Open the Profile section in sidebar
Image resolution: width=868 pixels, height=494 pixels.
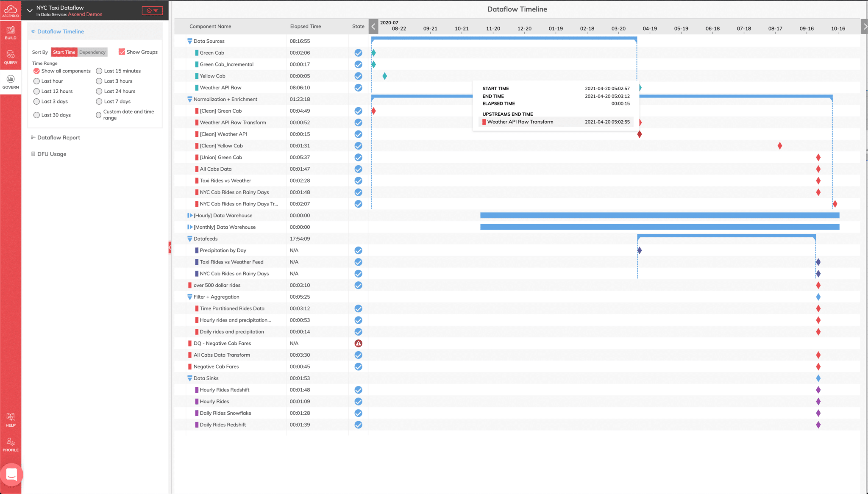pyautogui.click(x=11, y=445)
